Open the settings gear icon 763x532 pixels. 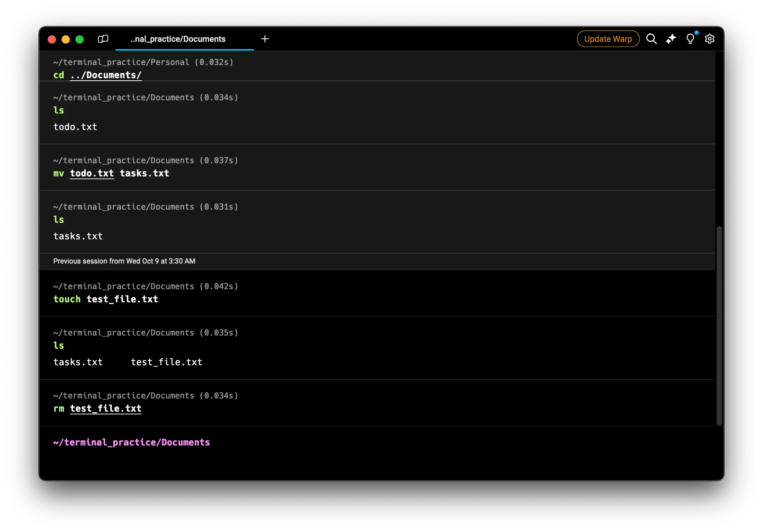(x=709, y=39)
